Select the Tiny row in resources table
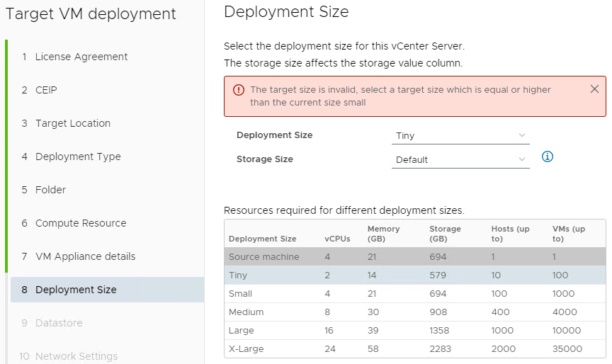This screenshot has height=364, width=612. coord(415,275)
